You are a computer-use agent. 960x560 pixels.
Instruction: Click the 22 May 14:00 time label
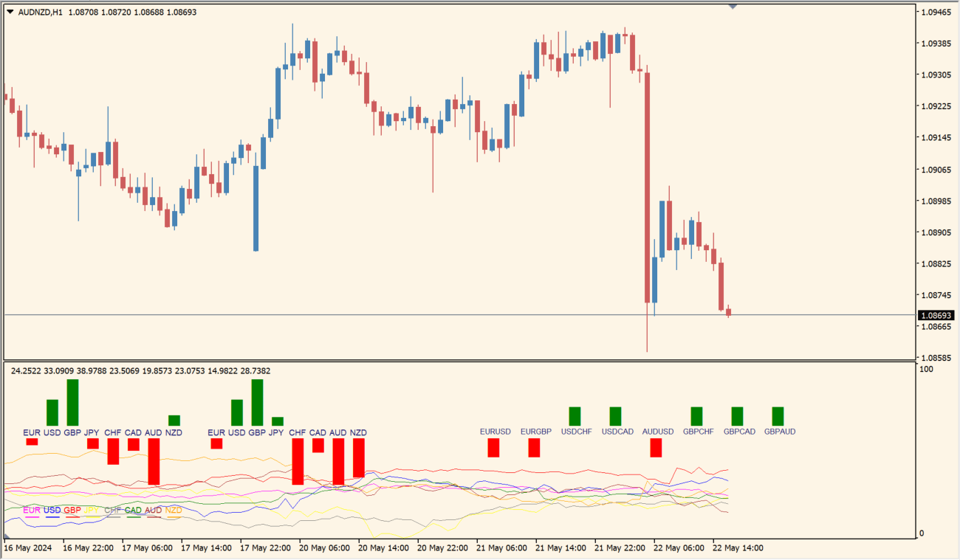[x=738, y=548]
